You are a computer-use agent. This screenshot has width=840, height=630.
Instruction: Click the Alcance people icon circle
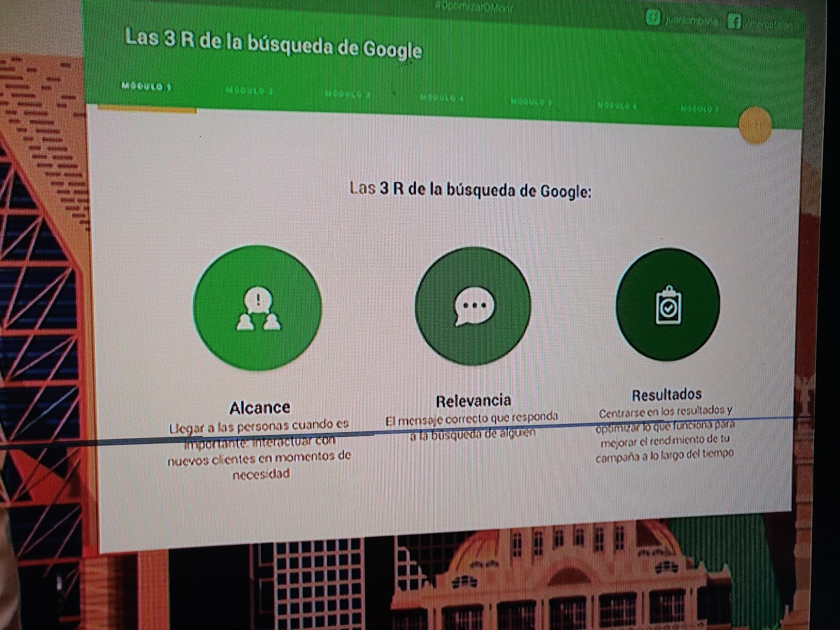[x=257, y=308]
